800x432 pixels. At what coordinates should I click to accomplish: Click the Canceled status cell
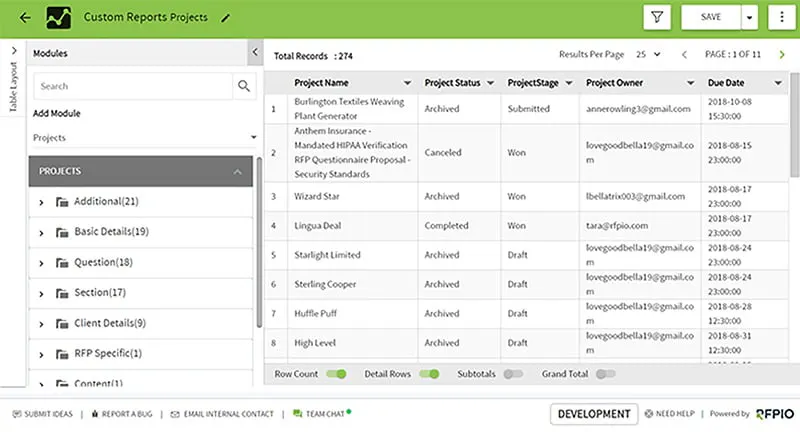[x=459, y=153]
